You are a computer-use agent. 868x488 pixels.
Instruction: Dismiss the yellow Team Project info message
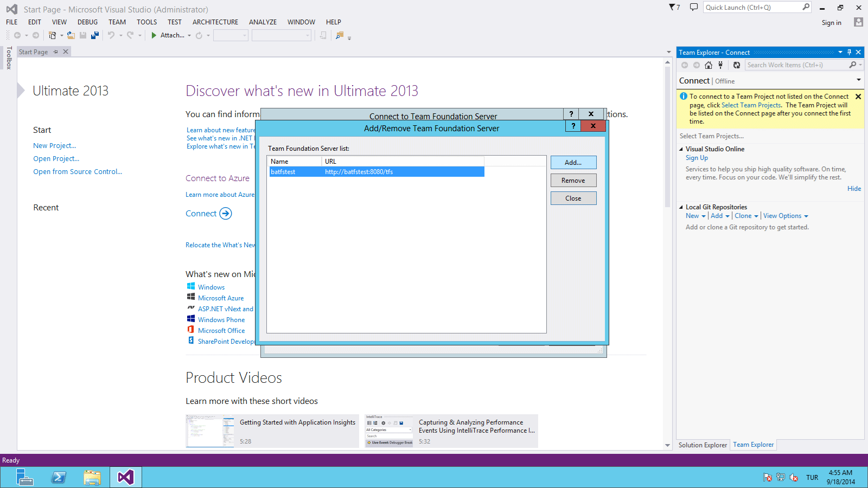pyautogui.click(x=858, y=97)
